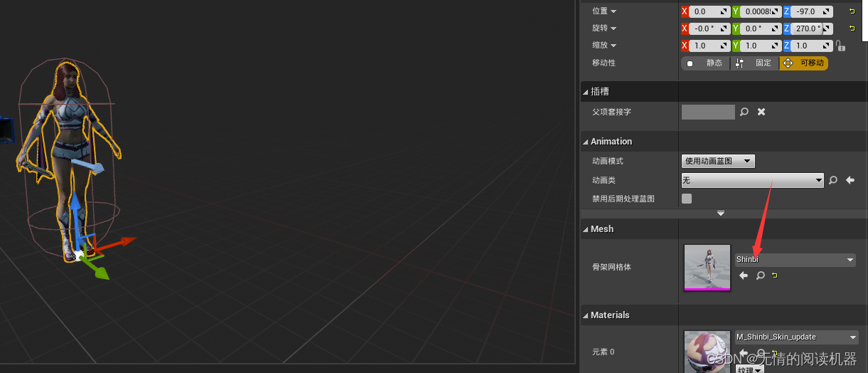Use selected asset arrow for skeletal mesh
The image size is (868, 373).
click(x=744, y=275)
